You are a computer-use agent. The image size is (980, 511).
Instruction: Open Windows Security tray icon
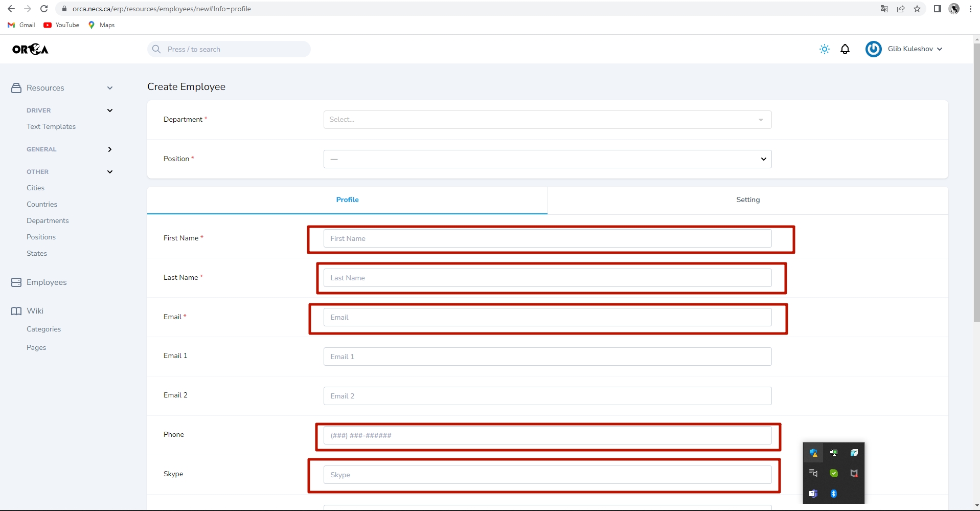click(813, 453)
